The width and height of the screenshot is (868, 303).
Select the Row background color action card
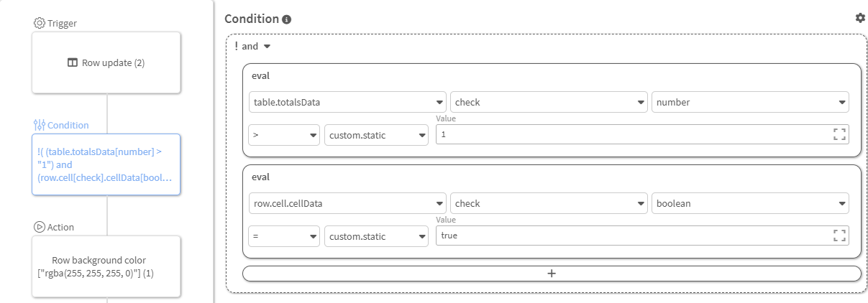[x=106, y=266]
